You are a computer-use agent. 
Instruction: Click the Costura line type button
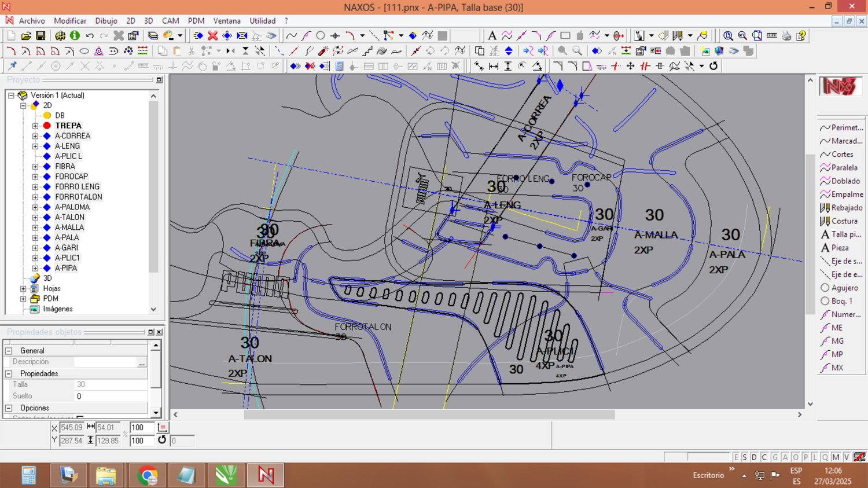point(841,221)
